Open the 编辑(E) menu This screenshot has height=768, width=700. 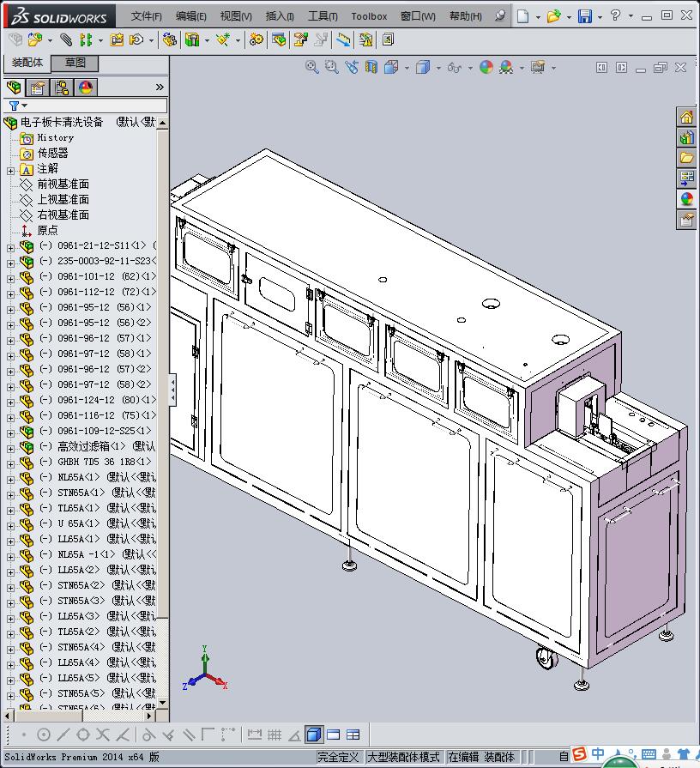[191, 16]
